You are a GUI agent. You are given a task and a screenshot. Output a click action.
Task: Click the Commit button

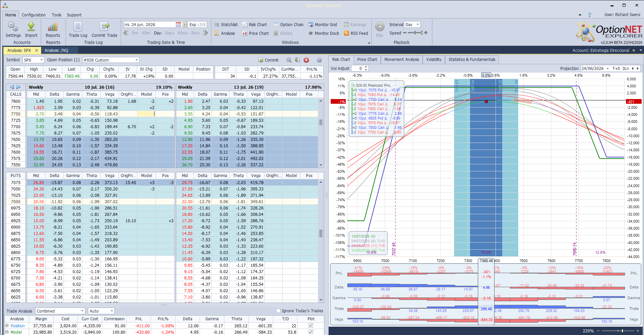tap(269, 60)
